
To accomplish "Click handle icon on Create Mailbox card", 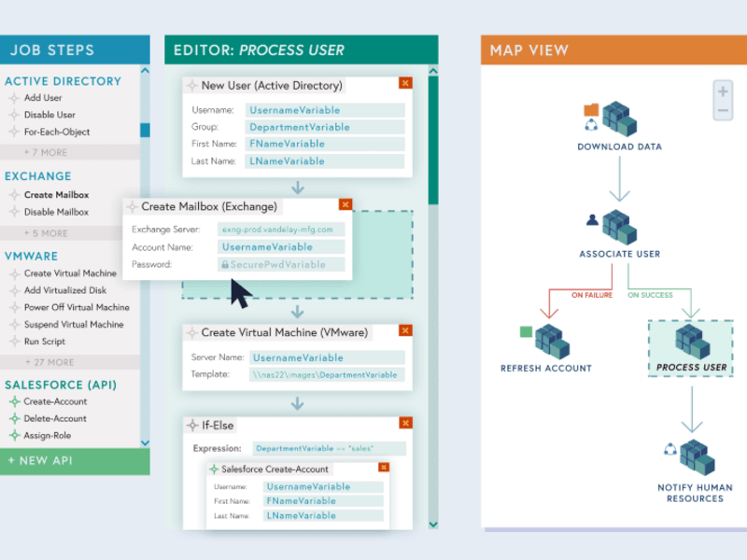I will pos(132,206).
